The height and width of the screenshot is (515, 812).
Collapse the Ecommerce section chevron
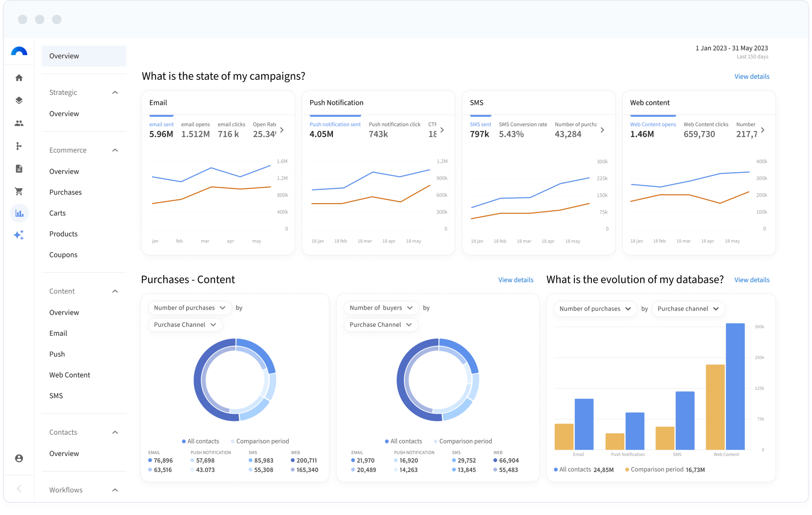point(115,150)
